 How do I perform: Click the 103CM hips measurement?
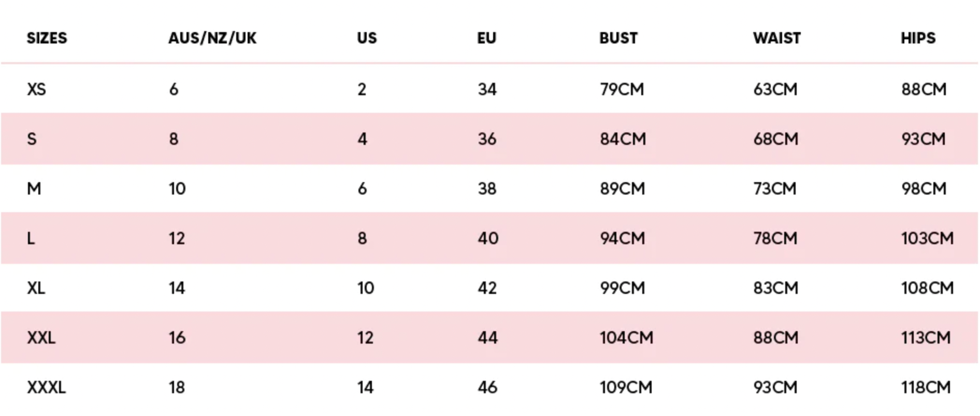point(927,239)
